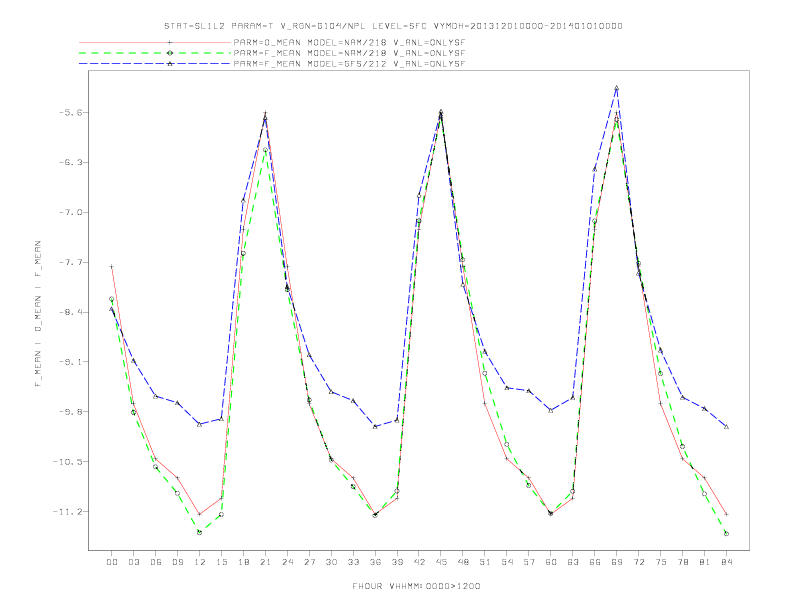This screenshot has height=612, width=792.
Task: Click y-axis tick label -5.6
Action: (x=69, y=113)
